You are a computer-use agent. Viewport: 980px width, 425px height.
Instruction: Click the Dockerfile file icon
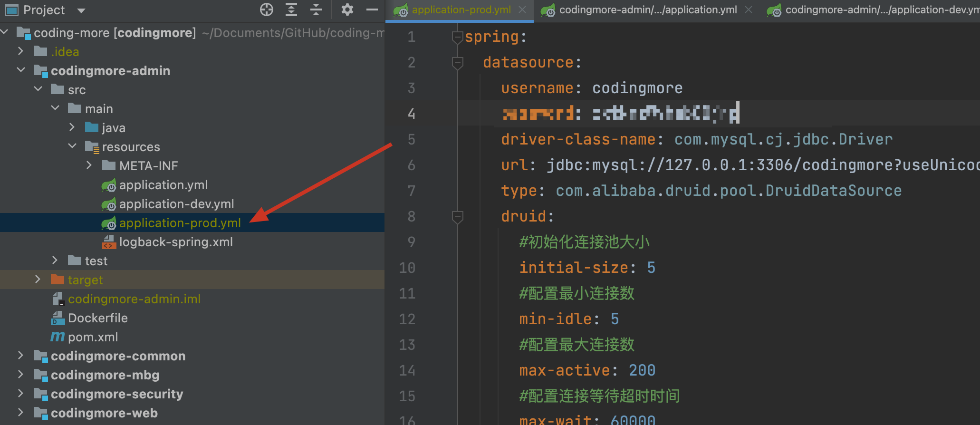point(58,318)
